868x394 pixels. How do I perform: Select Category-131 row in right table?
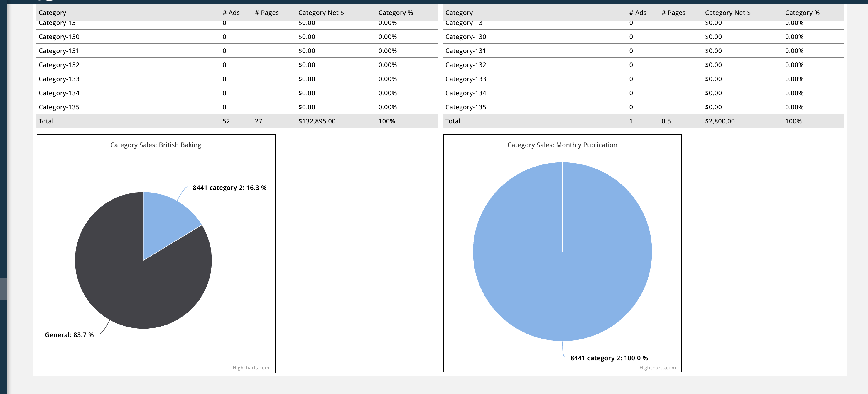click(x=643, y=51)
